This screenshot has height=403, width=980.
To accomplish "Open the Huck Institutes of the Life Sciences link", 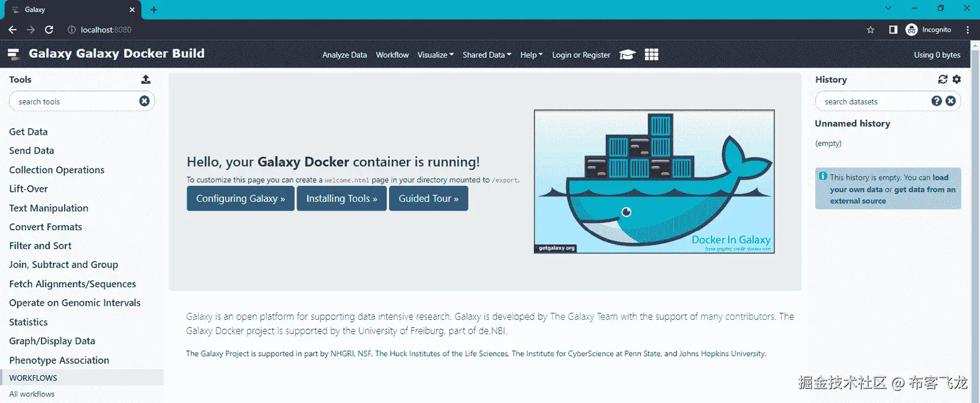I will tap(441, 354).
